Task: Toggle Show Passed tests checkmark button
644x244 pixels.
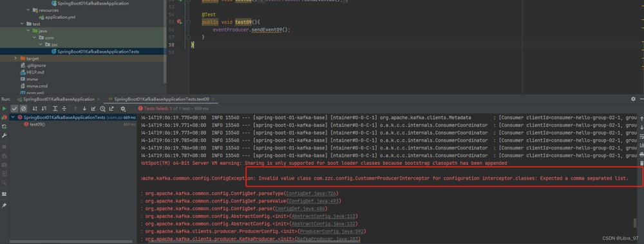Action: [14, 108]
